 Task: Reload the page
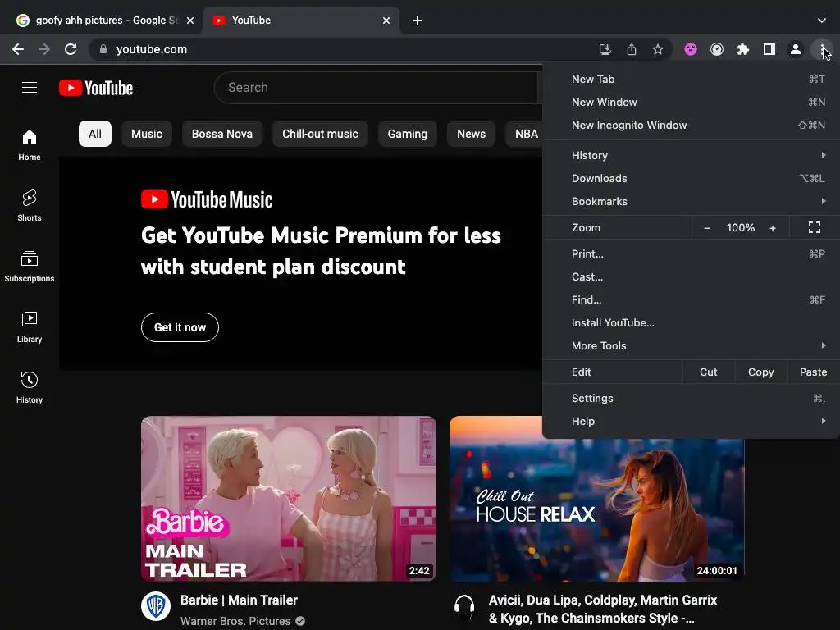click(x=71, y=49)
